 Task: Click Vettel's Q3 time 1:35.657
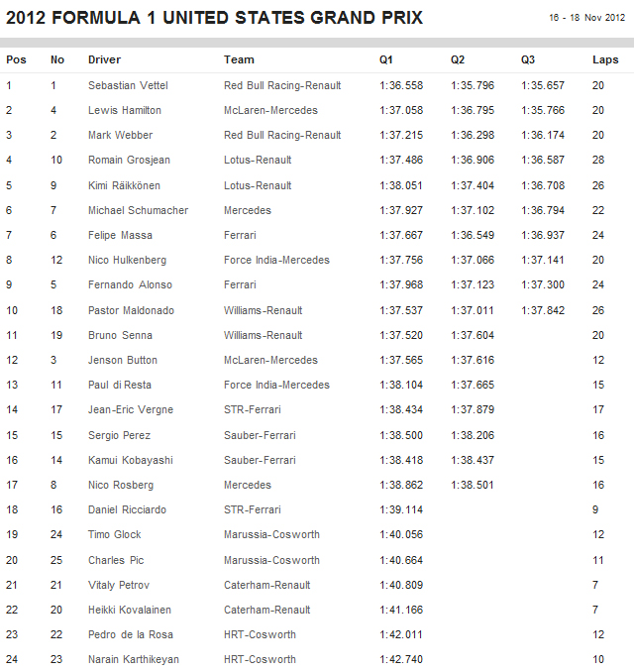tap(542, 85)
